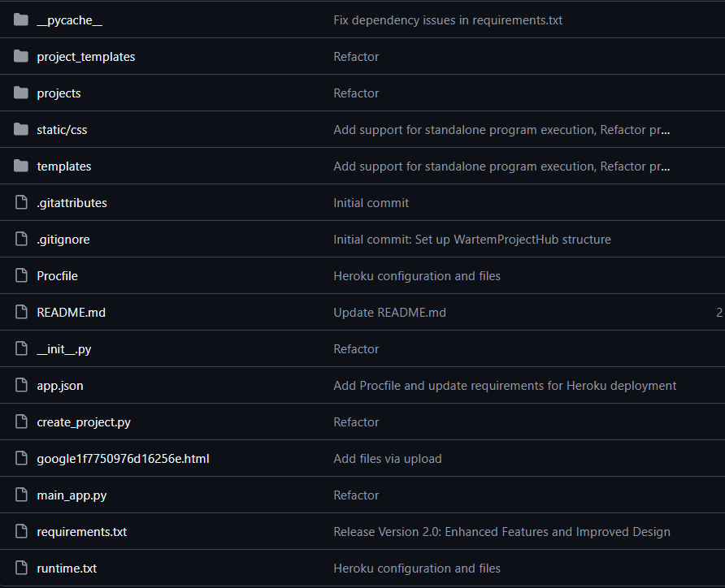Image resolution: width=725 pixels, height=588 pixels.
Task: Open 'Add files via upload' commit message
Action: pos(387,458)
